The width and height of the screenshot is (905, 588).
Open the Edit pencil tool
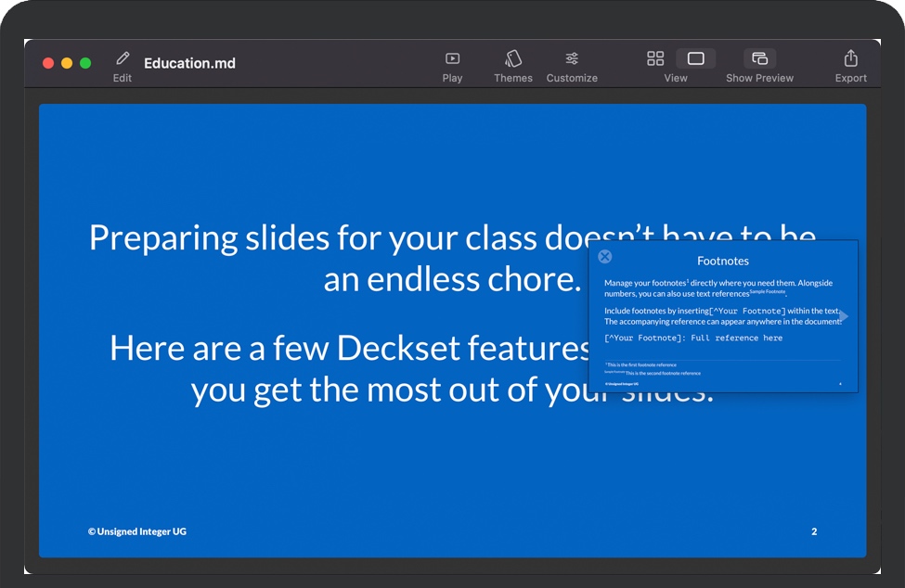pyautogui.click(x=123, y=59)
